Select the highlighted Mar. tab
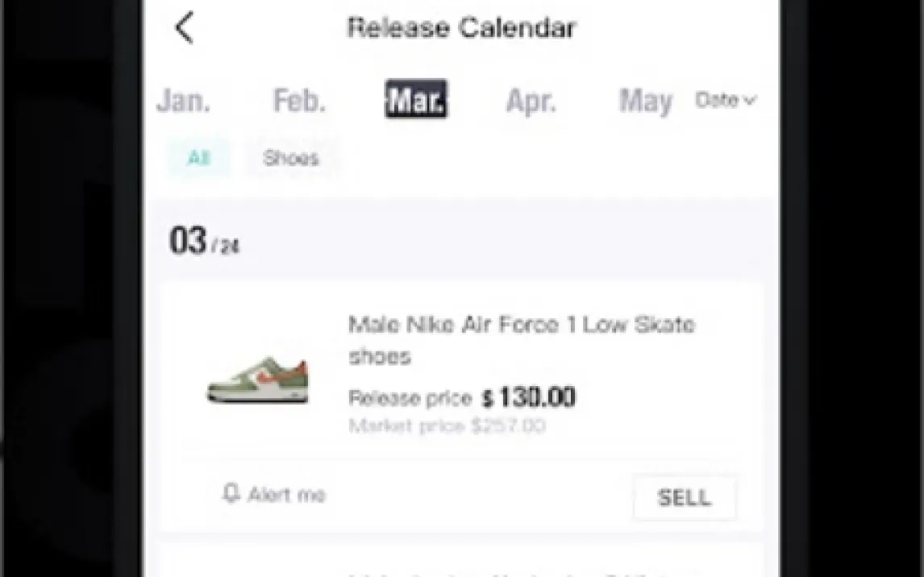The height and width of the screenshot is (577, 924). (x=416, y=100)
